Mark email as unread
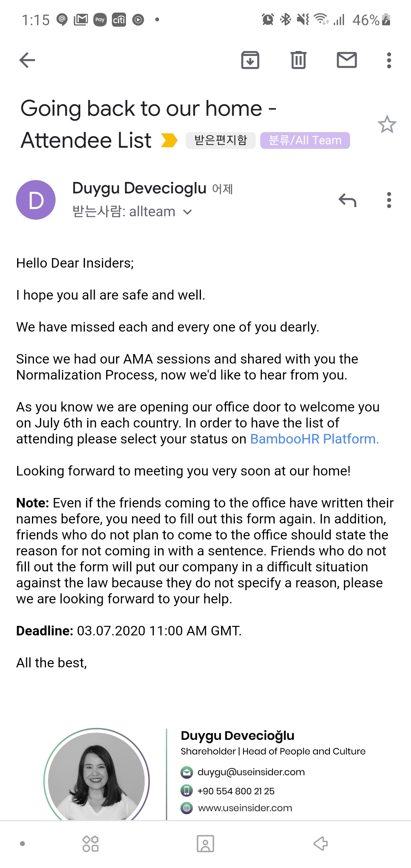Image resolution: width=411 pixels, height=868 pixels. point(347,60)
